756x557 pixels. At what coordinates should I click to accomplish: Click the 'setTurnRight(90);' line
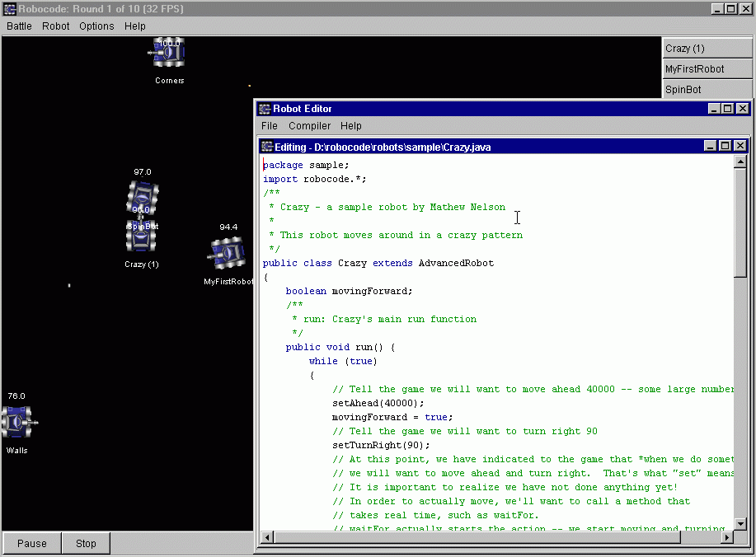(x=381, y=445)
